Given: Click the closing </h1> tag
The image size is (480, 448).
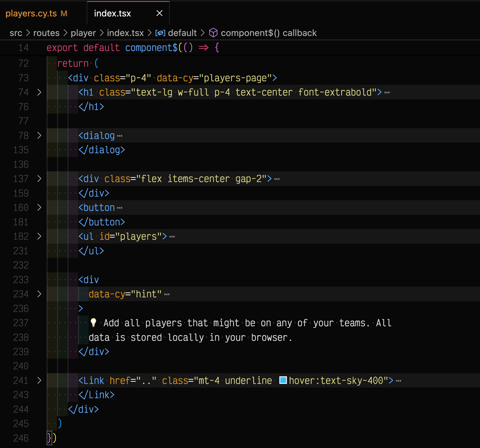Looking at the screenshot, I should click(x=91, y=107).
